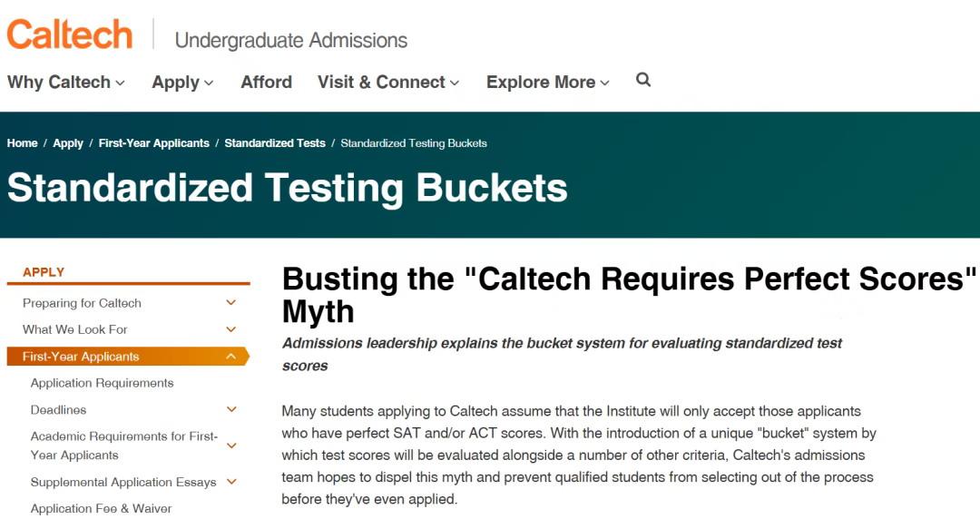The image size is (980, 519).
Task: Click Home in the breadcrumb
Action: pyautogui.click(x=23, y=143)
